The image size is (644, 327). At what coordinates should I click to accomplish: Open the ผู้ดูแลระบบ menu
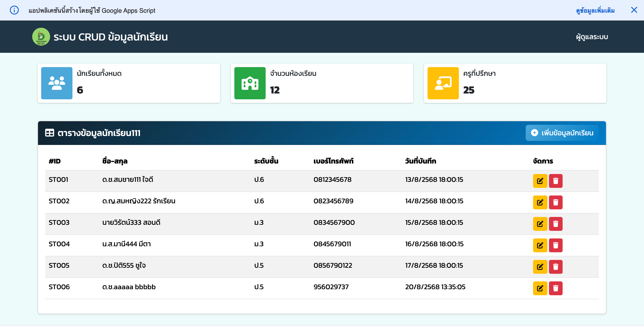click(592, 36)
